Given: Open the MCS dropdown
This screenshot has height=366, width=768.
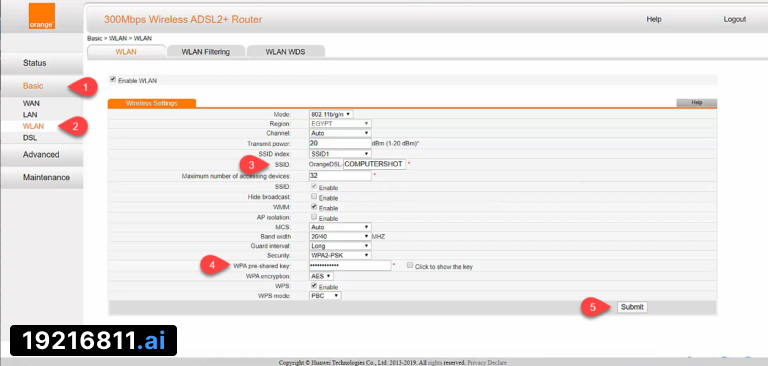Looking at the screenshot, I should [x=340, y=227].
